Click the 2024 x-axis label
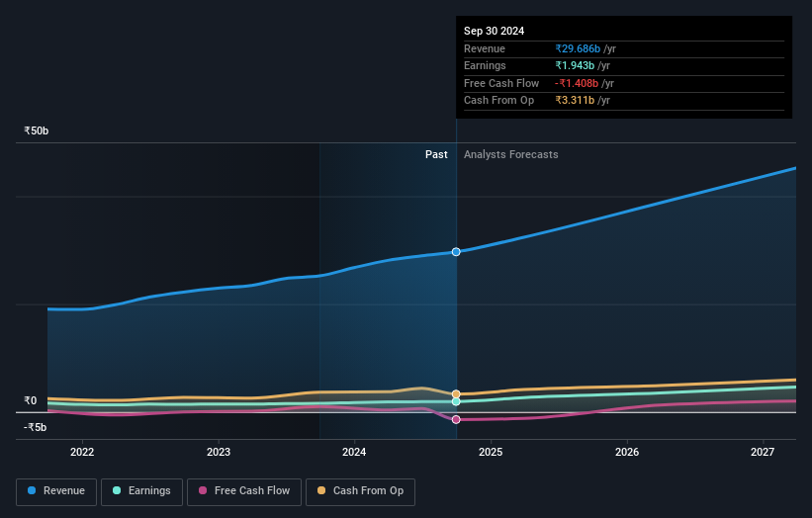This screenshot has width=812, height=518. click(354, 452)
